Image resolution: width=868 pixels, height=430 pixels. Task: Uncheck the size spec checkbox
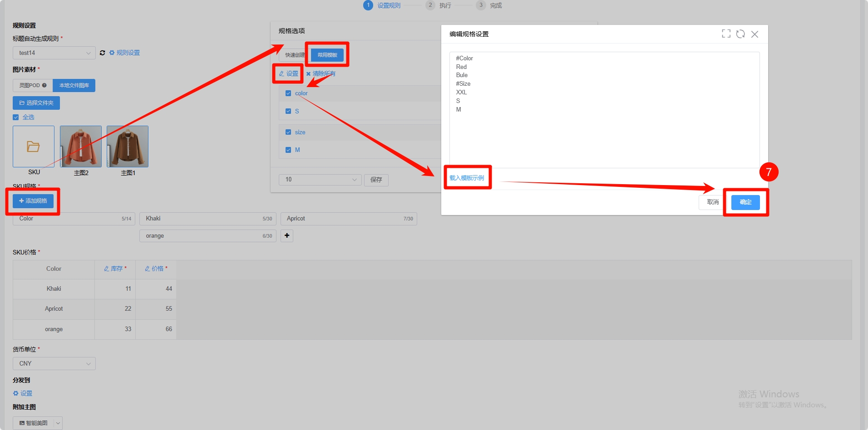[288, 132]
